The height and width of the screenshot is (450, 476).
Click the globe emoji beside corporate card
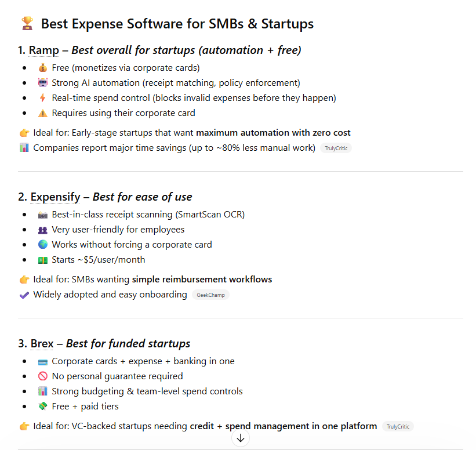(42, 245)
